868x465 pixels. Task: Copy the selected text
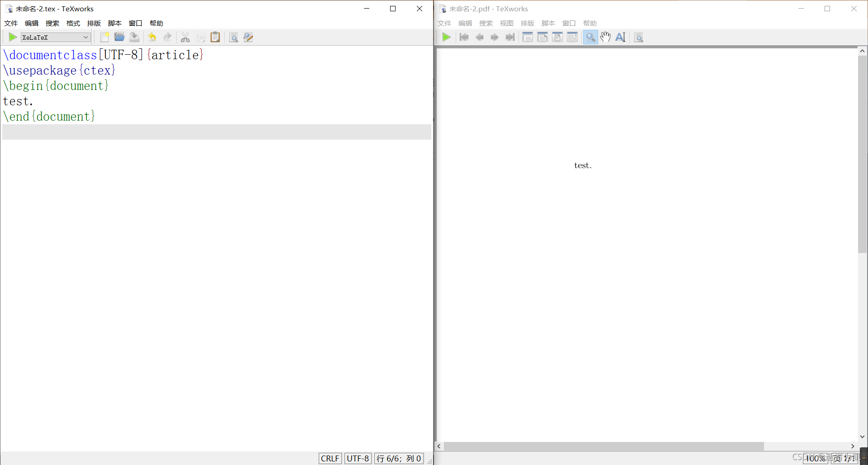point(201,37)
